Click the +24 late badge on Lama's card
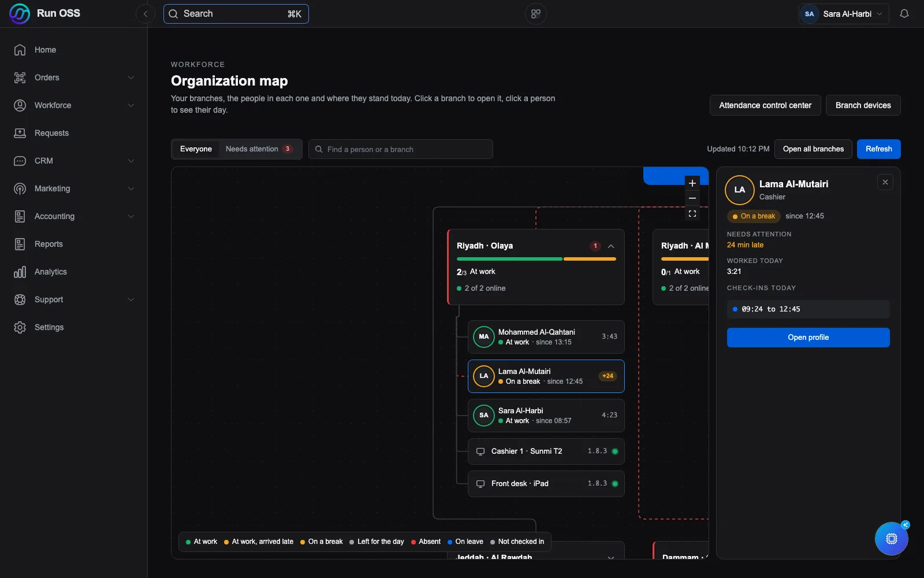The height and width of the screenshot is (578, 924). tap(608, 376)
